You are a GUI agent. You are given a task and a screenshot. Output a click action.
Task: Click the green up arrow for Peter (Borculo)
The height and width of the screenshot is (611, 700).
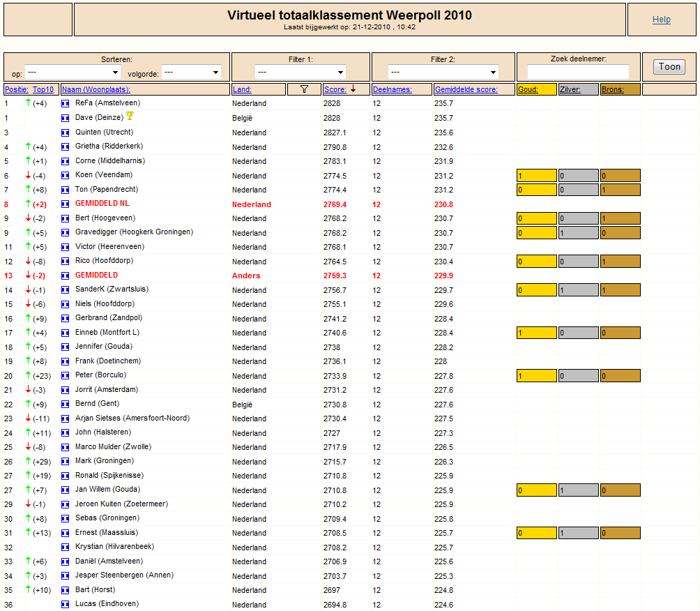click(28, 376)
